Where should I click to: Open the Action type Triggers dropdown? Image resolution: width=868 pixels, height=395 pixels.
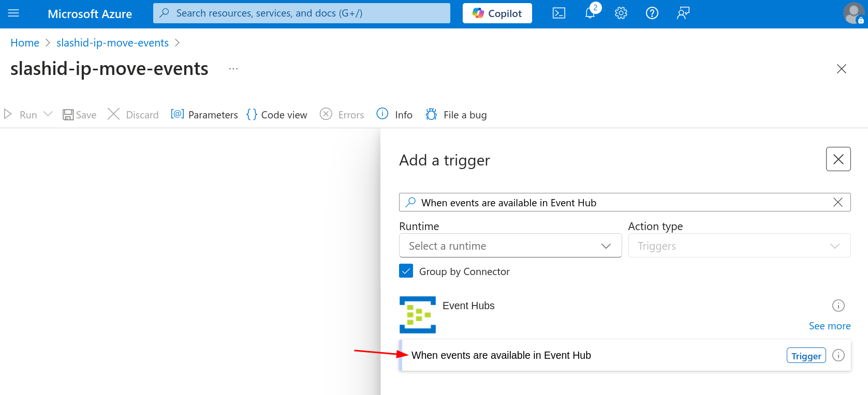click(x=739, y=246)
